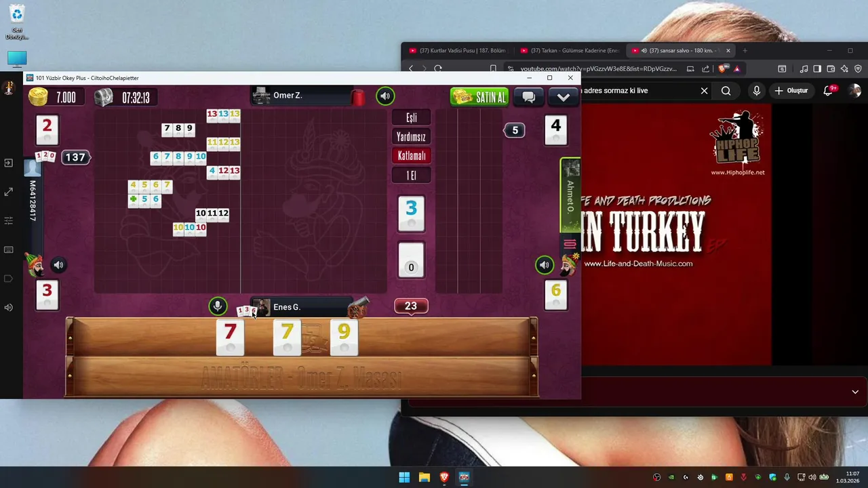868x488 pixels.
Task: Click the yellow 6 discard tile bottom-right
Action: (556, 294)
